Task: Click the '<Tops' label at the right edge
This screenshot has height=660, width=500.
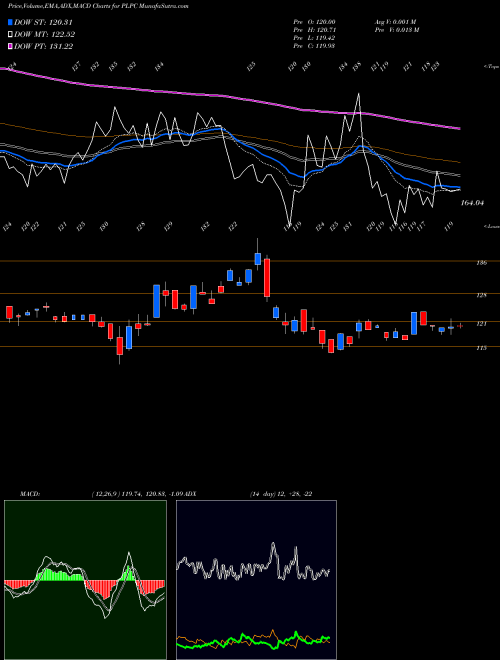Action: click(491, 67)
